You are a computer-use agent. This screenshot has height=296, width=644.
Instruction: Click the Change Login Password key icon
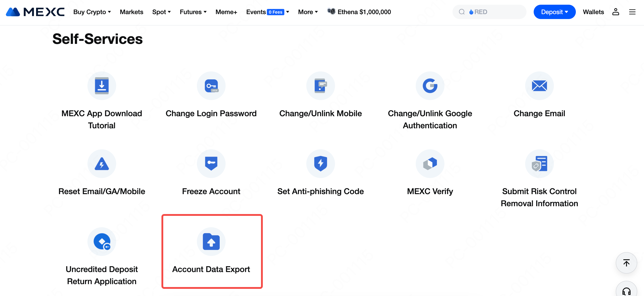point(211,86)
